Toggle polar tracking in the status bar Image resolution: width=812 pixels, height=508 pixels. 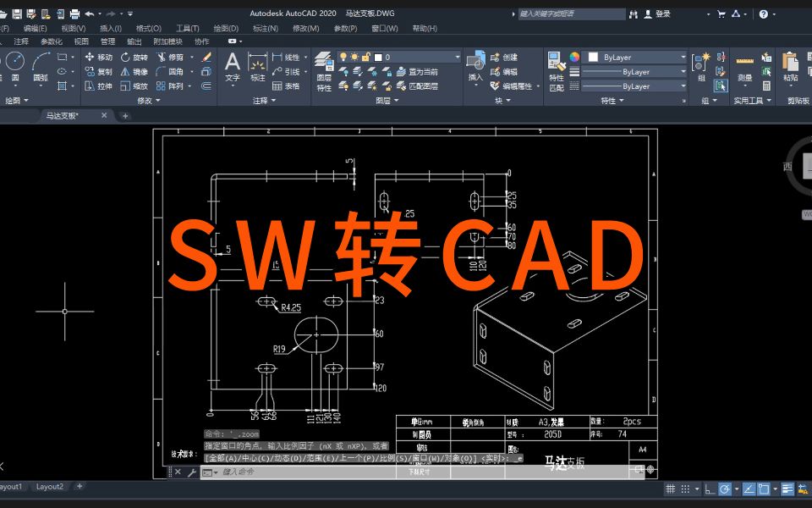pos(725,489)
